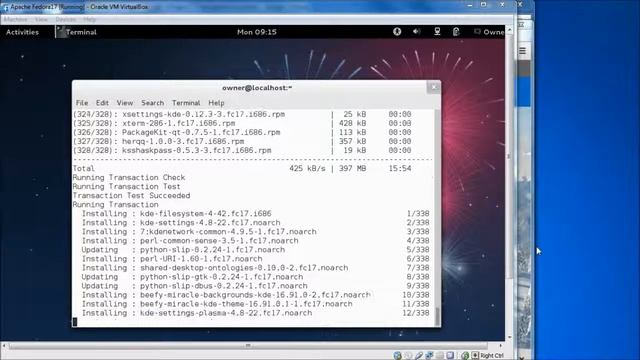
Task: Click the beefy-miracle-backgrounds-kde line
Action: point(256,295)
